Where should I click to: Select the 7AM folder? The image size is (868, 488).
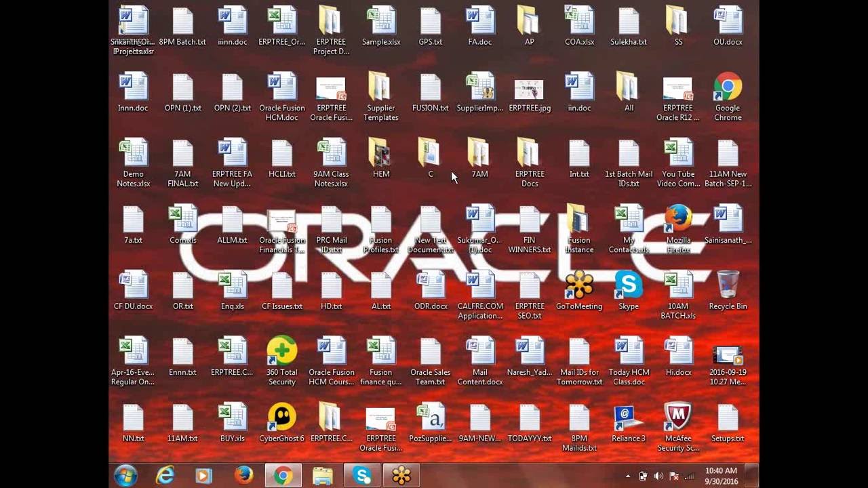479,159
